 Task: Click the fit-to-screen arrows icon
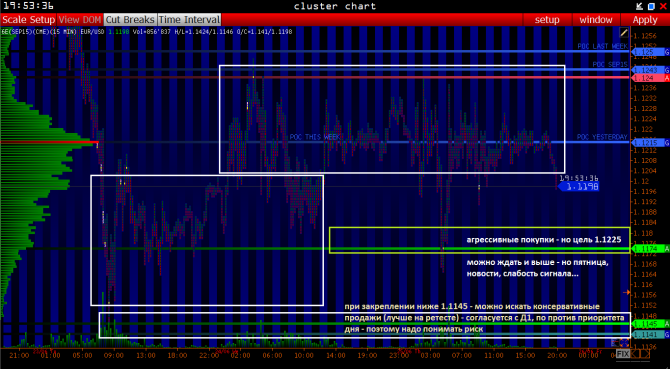tap(624, 343)
